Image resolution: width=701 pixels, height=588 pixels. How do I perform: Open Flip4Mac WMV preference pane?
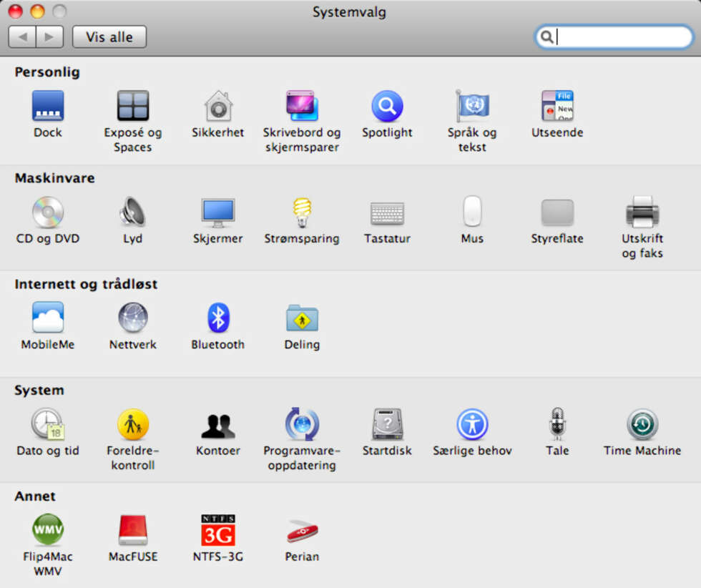click(x=48, y=529)
